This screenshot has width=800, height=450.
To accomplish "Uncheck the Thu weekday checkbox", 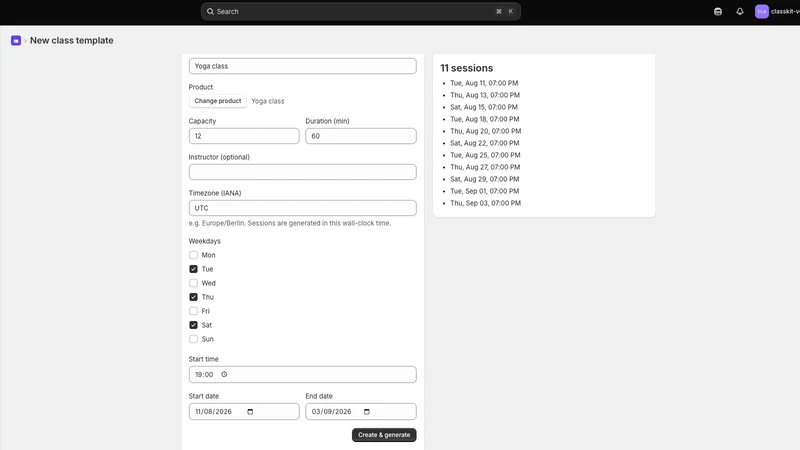I will (193, 297).
